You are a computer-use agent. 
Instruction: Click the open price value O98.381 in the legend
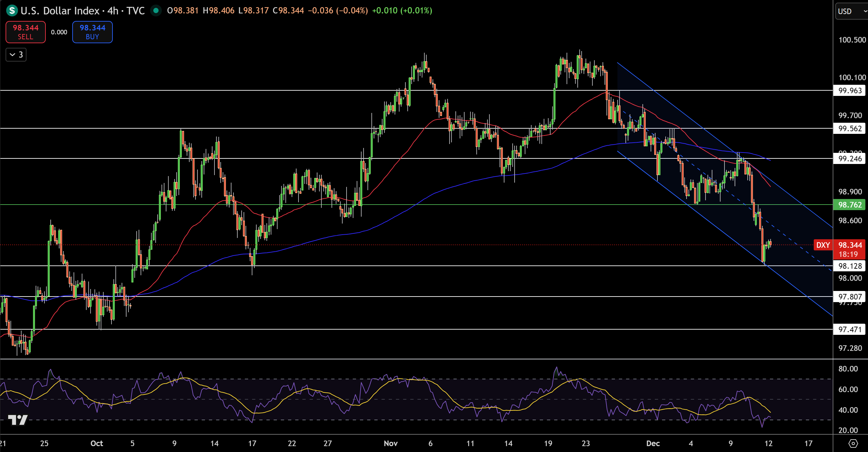click(x=183, y=10)
